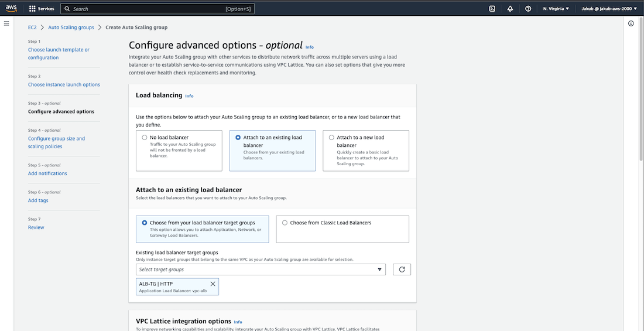Open the help question mark icon

(x=528, y=9)
